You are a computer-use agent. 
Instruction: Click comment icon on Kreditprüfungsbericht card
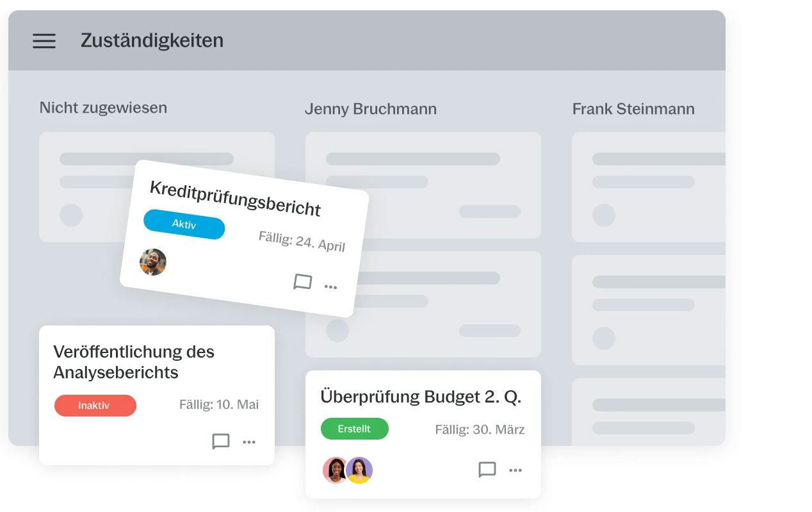point(302,282)
